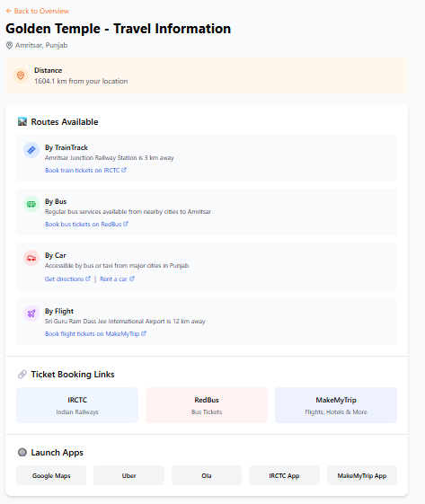Launch the Uber app button
Viewport: 425px width, 504px height.
click(x=128, y=475)
